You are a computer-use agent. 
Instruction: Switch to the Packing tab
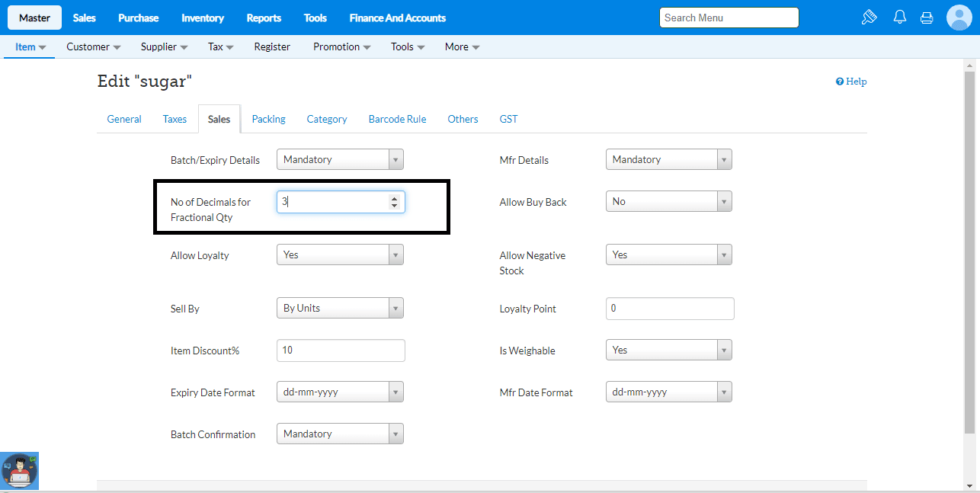click(268, 119)
